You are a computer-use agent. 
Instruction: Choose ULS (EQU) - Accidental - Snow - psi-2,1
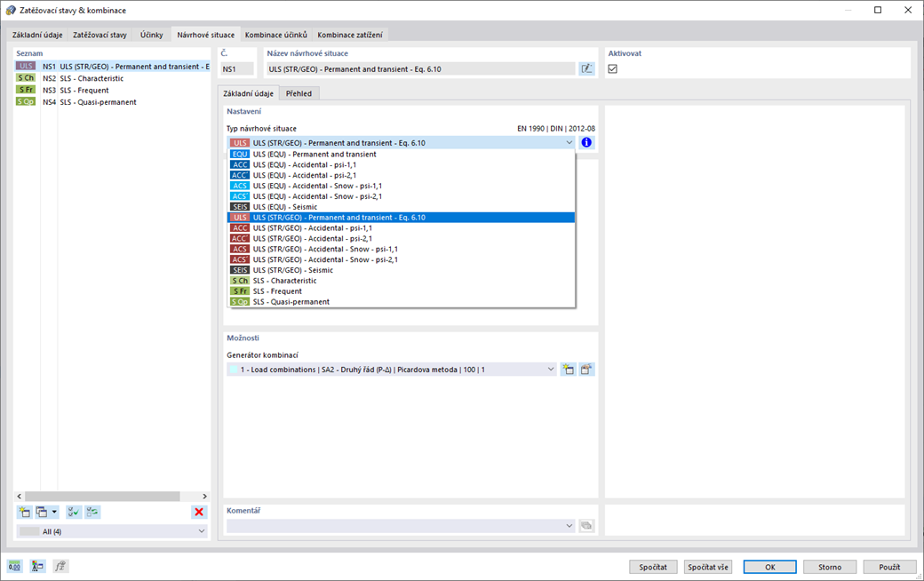[402, 196]
